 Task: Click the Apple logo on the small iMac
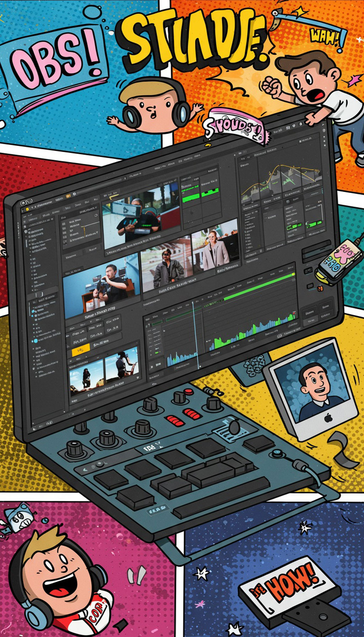point(328,418)
